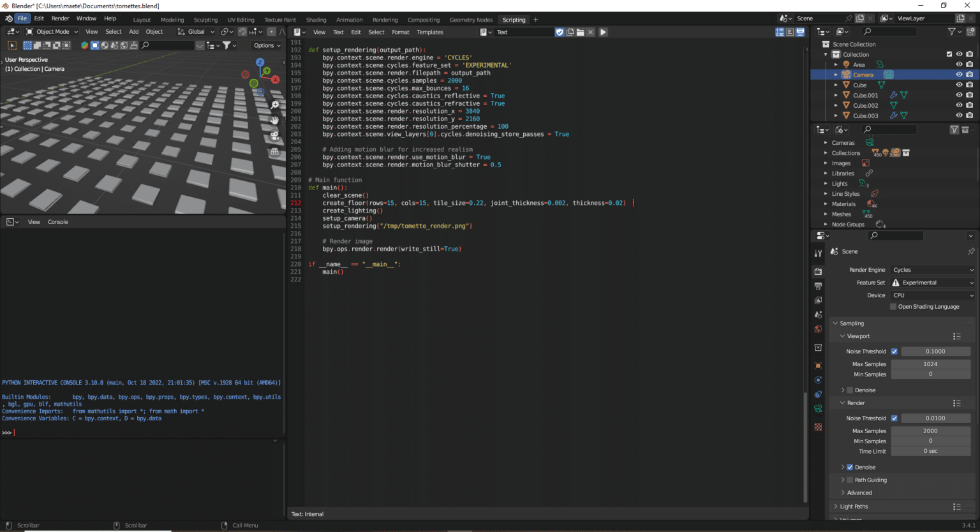Create a new text datablock

click(x=571, y=32)
